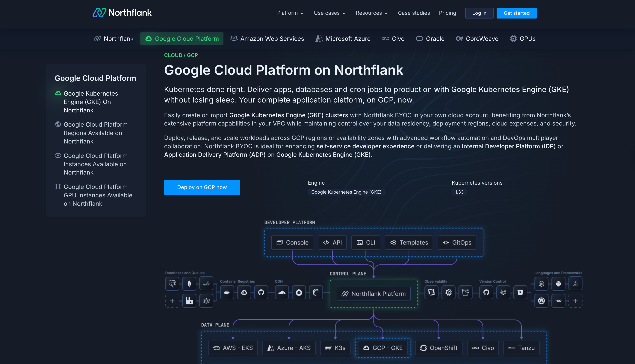Click the Rust language icon
Image resolution: width=635 pixels, height=364 pixels.
click(x=541, y=301)
